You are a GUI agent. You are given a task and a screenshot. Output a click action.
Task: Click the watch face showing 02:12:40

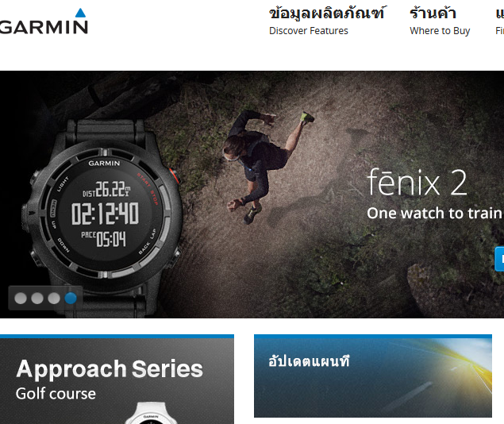(x=105, y=214)
